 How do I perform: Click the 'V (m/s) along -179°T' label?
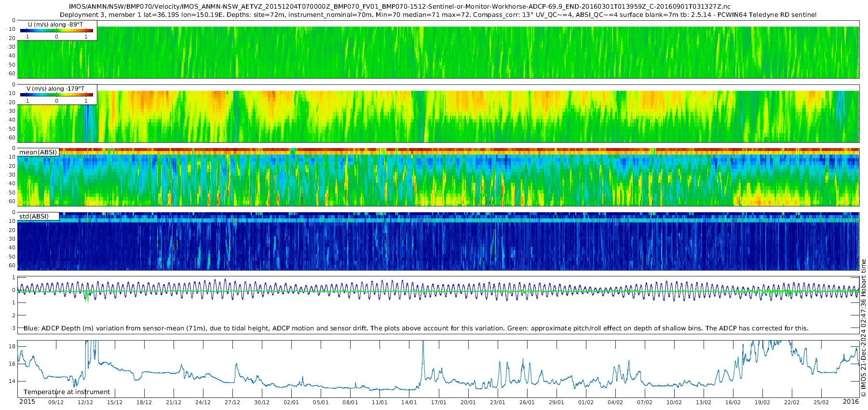[55, 89]
